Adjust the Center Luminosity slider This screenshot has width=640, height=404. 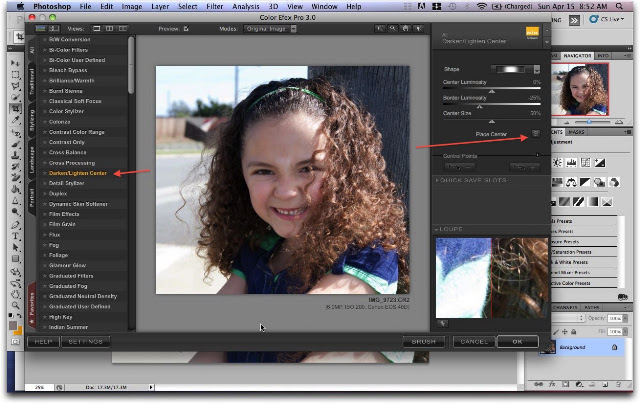(492, 89)
